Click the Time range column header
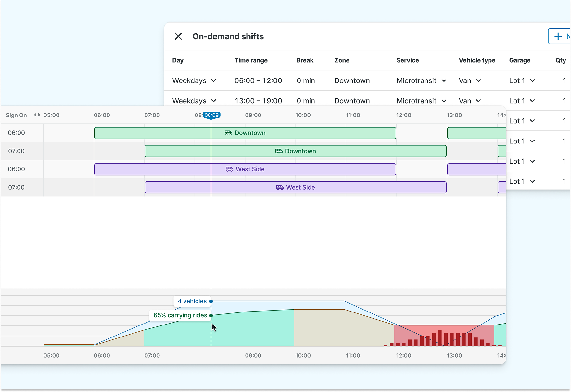The height and width of the screenshot is (392, 571). coord(251,60)
